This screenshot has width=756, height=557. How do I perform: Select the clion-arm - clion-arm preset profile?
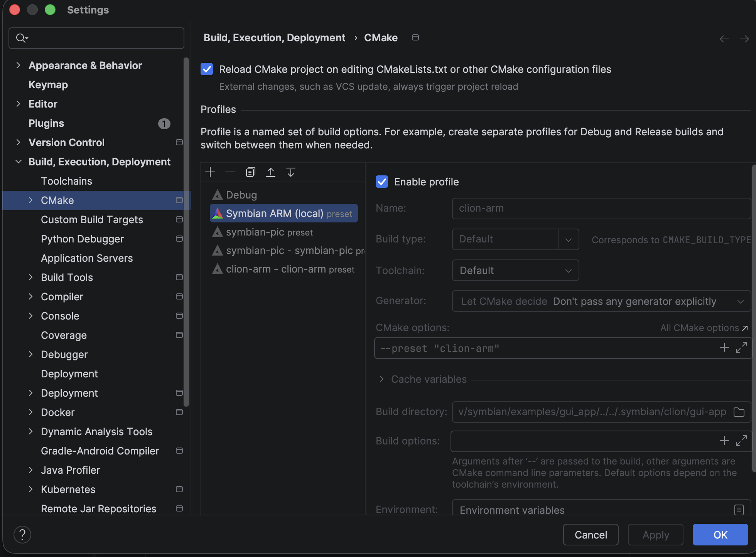tap(283, 269)
